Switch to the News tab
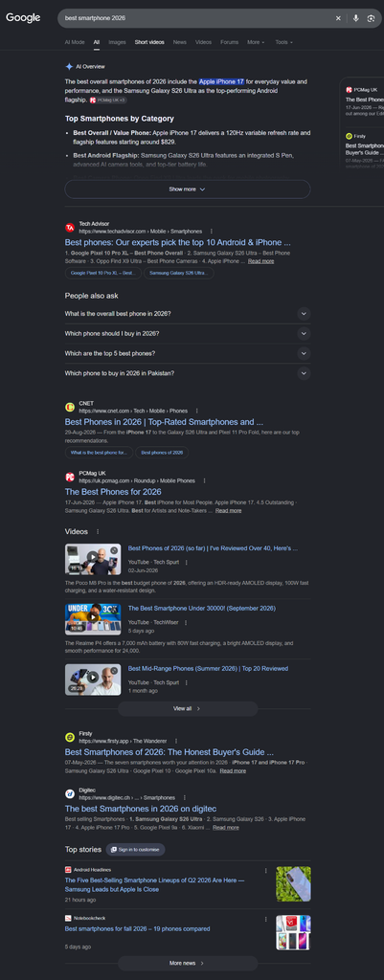The image size is (384, 980). click(x=180, y=42)
